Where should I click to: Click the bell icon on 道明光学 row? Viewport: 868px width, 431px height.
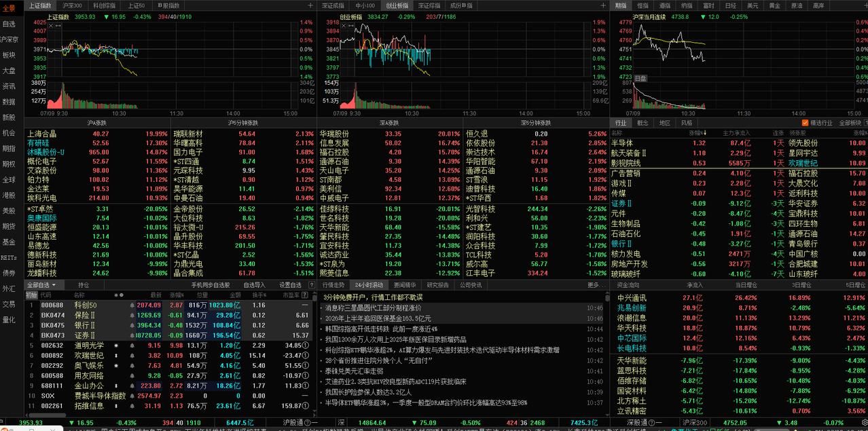point(132,346)
